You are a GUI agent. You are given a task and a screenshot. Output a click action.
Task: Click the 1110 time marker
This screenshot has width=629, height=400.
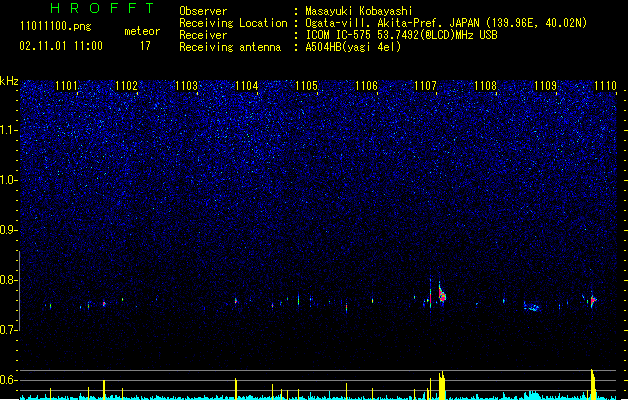point(605,86)
